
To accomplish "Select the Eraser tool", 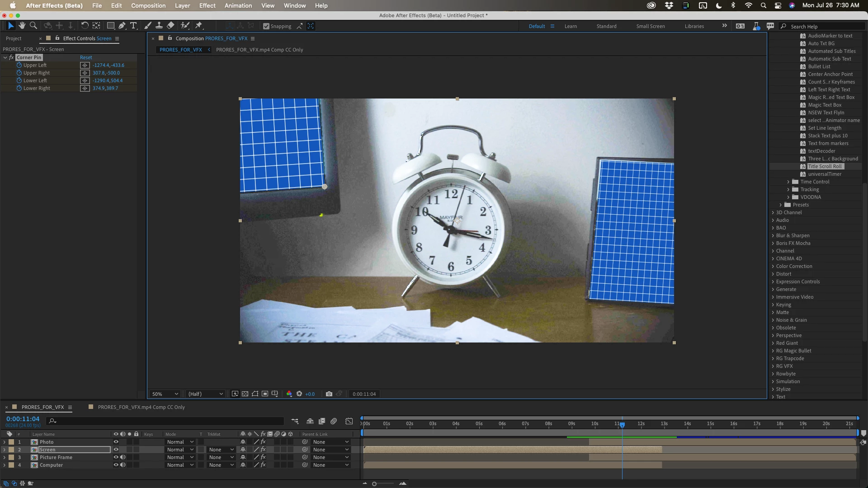I will click(170, 26).
